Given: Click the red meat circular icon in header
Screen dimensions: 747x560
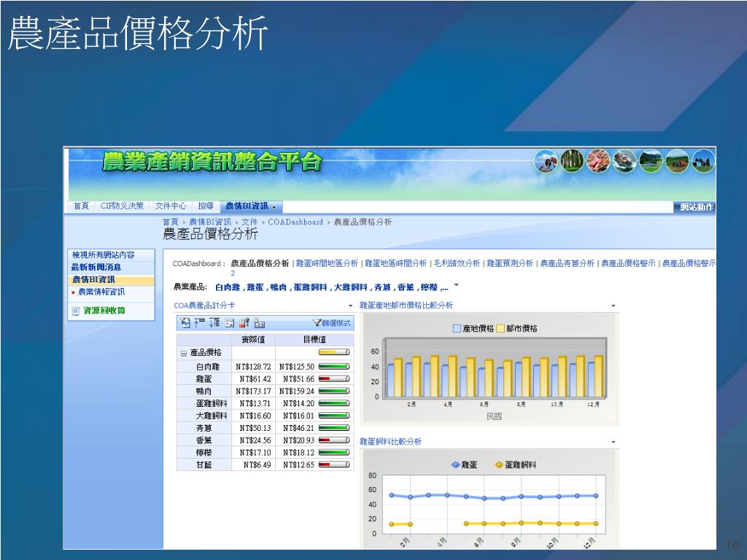Looking at the screenshot, I should click(598, 160).
